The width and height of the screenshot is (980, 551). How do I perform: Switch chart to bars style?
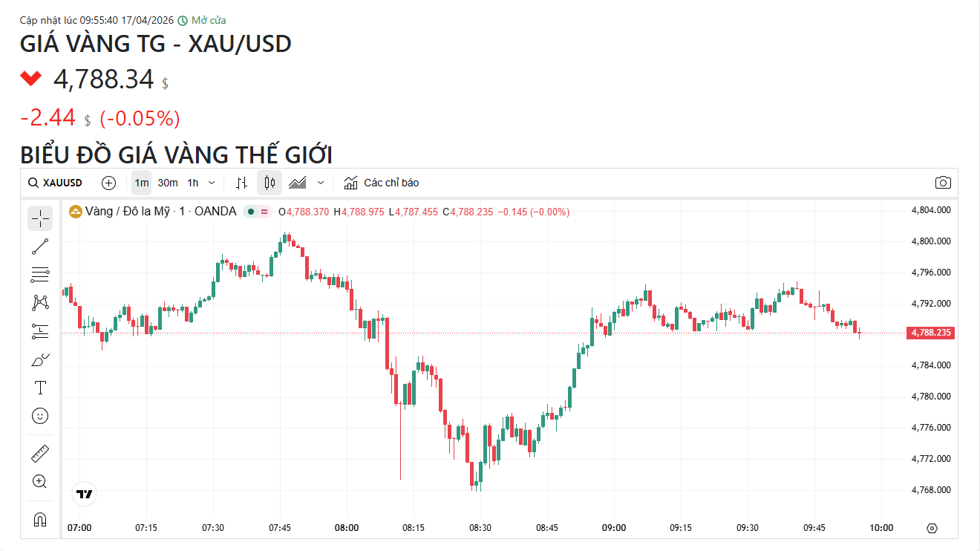241,183
